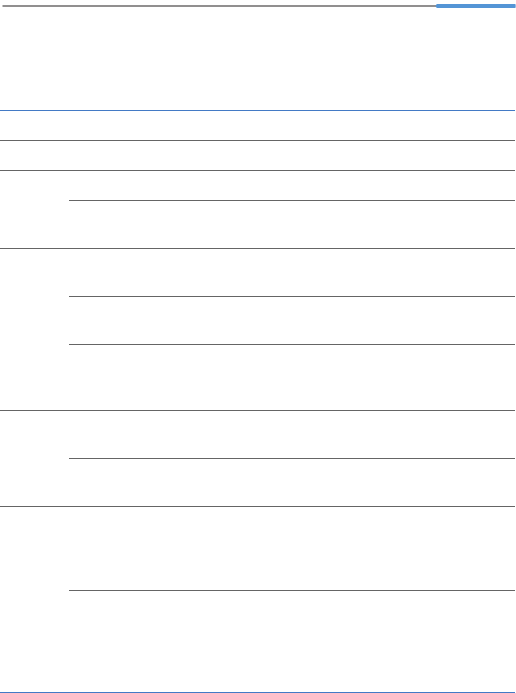Click the third indented divider line

point(292,344)
